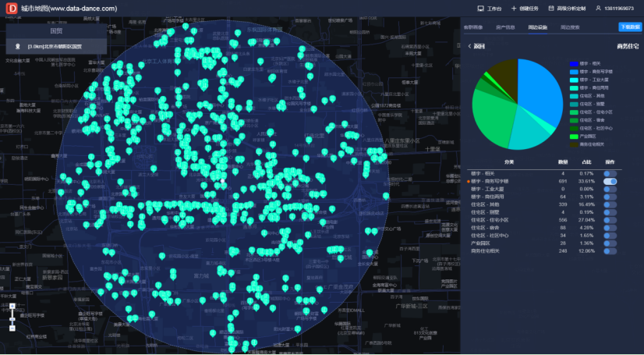
Task: Open the 工作台 monitor icon
Action: pyautogui.click(x=480, y=9)
